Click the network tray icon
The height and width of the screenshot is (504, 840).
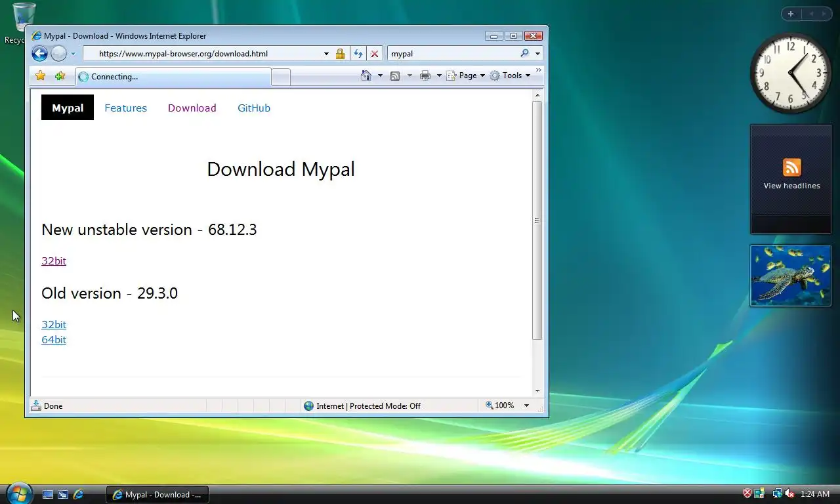(x=777, y=493)
